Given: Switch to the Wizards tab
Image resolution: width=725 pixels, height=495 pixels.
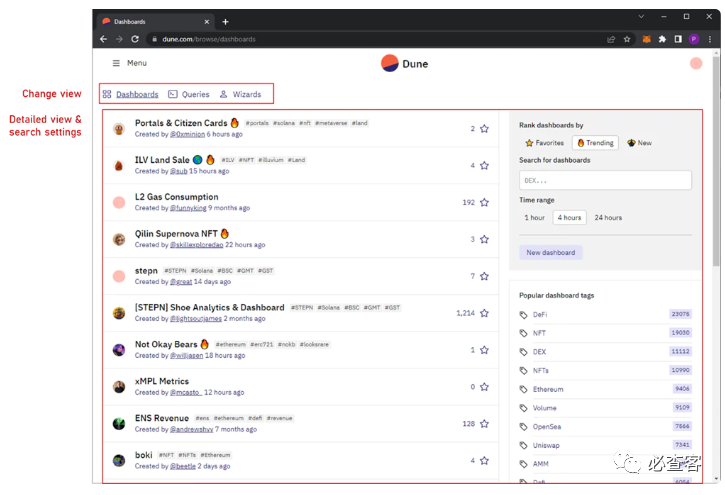Looking at the screenshot, I should [240, 94].
